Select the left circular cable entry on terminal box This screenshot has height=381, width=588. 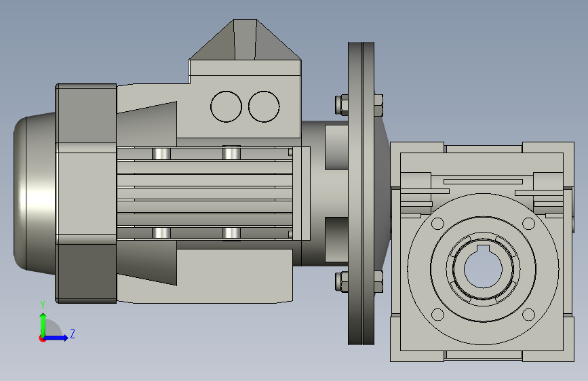point(226,106)
